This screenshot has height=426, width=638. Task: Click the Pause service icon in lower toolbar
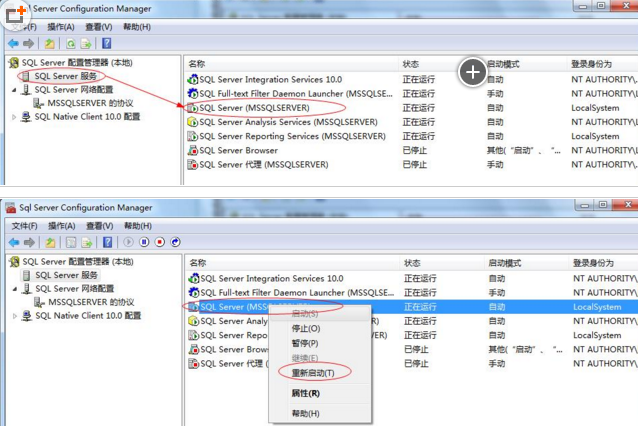coord(144,242)
